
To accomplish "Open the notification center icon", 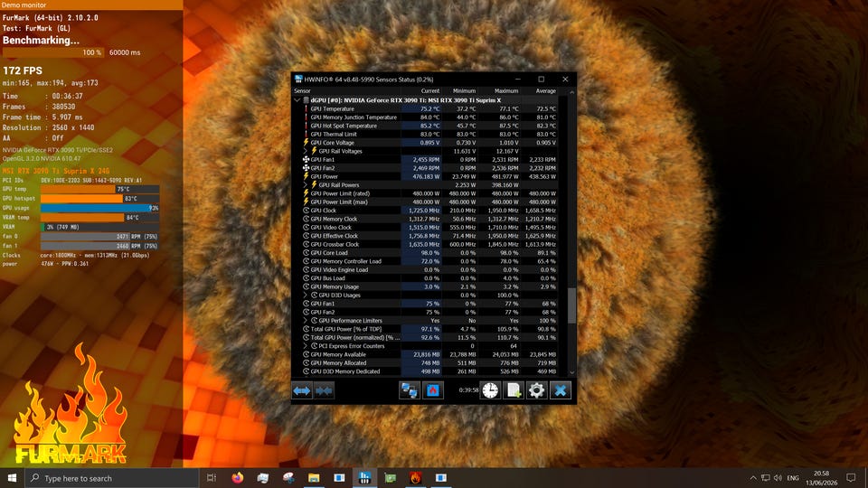I will (851, 477).
